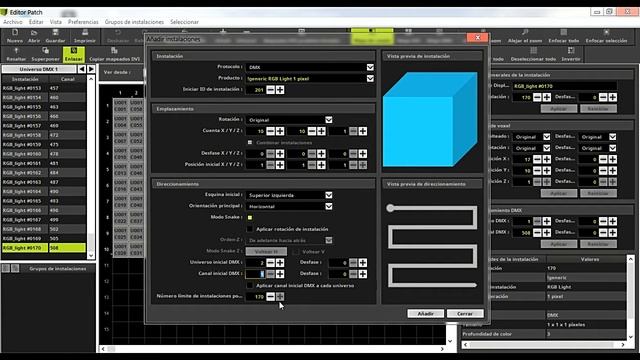Click scroll-up arrow of installation list
Screen dimensions: 640x360
[x=91, y=79]
